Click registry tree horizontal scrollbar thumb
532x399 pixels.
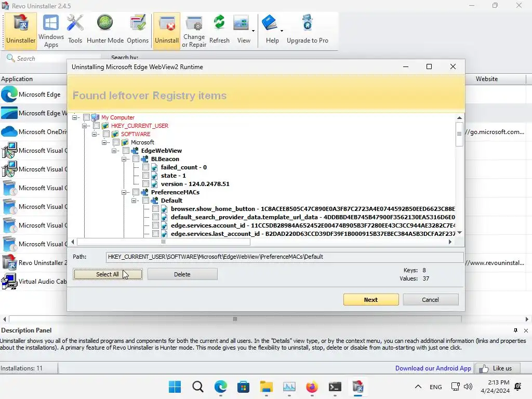tap(164, 242)
